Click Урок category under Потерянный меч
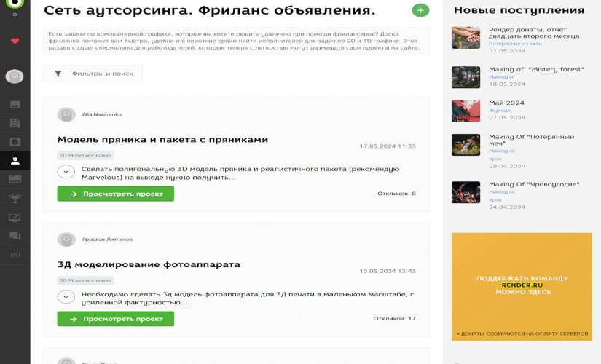The height and width of the screenshot is (364, 601). coord(495,159)
